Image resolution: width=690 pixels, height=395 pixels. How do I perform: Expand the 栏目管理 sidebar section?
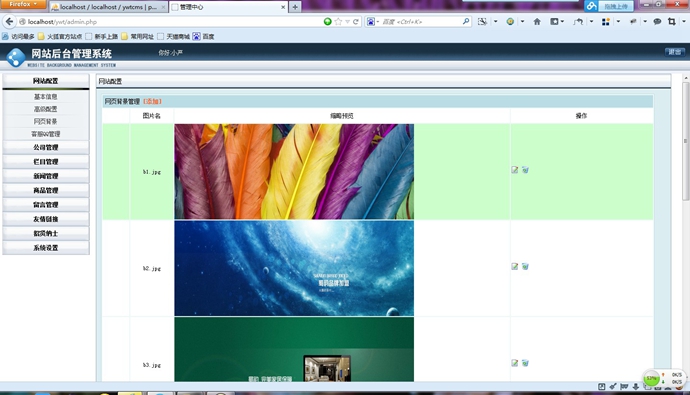(46, 161)
